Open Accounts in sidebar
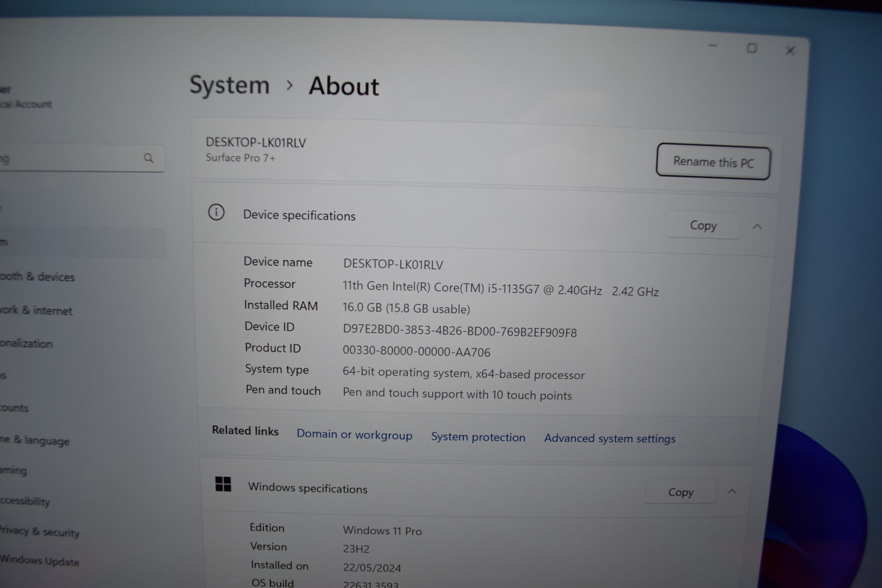This screenshot has width=882, height=588. (14, 407)
